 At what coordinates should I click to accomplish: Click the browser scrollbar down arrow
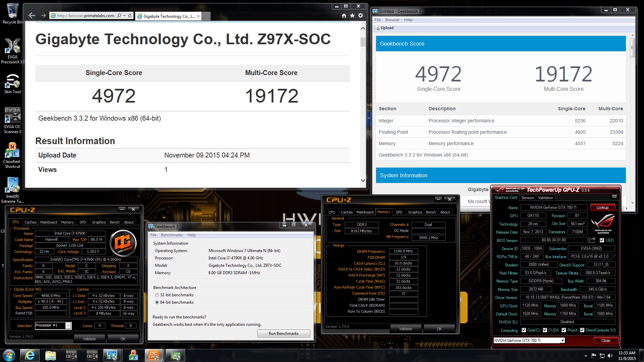point(363,180)
